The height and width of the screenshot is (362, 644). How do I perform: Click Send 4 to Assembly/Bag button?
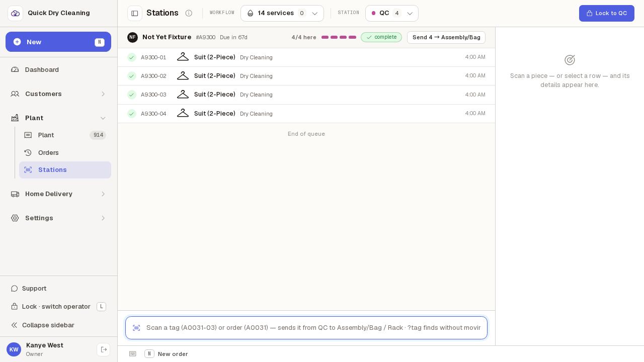point(446,37)
